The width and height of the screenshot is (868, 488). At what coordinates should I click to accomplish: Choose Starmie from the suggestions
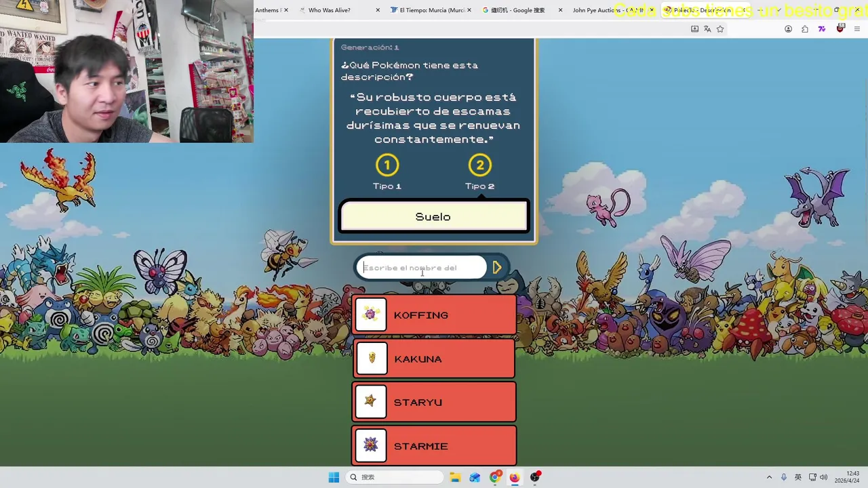(x=434, y=445)
